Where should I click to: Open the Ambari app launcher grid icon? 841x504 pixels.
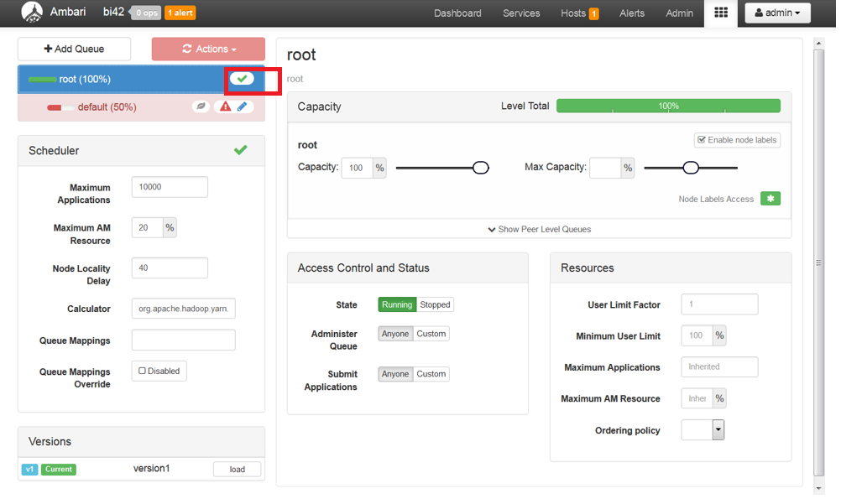tap(720, 13)
